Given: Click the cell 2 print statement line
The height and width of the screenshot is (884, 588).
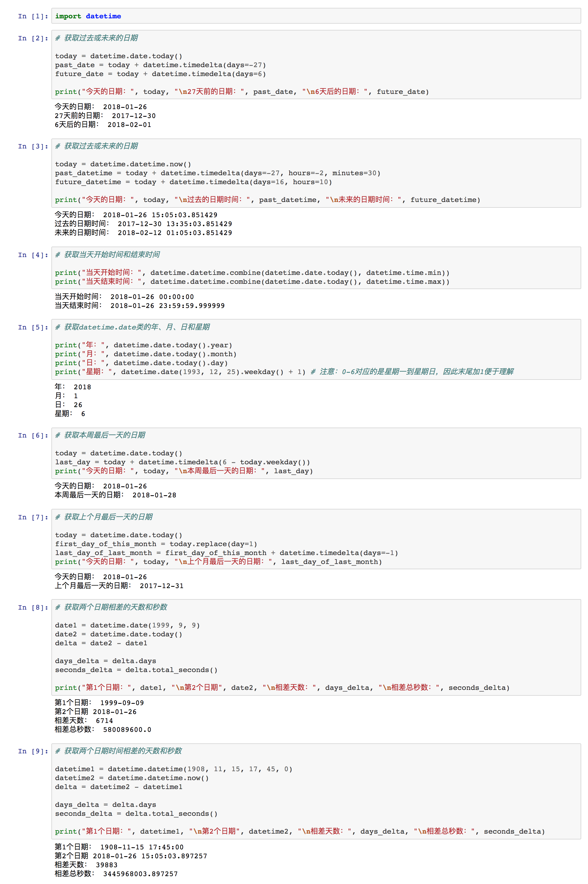Looking at the screenshot, I should coord(242,92).
